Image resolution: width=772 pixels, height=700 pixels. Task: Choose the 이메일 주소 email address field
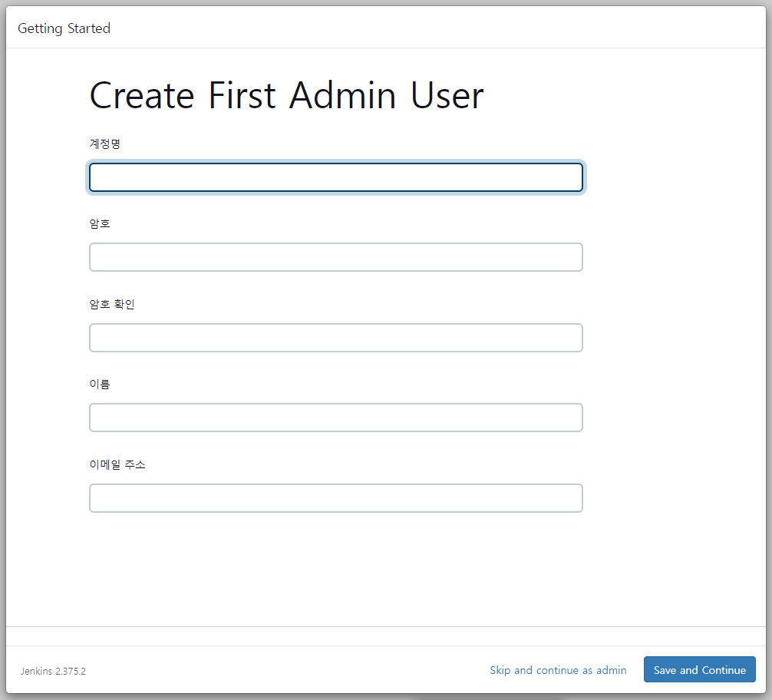[336, 498]
